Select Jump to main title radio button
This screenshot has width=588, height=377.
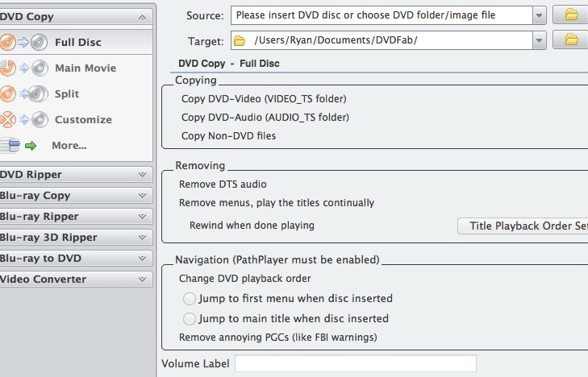pos(190,318)
